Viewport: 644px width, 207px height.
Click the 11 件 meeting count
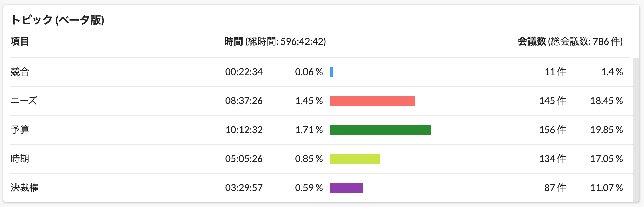click(x=555, y=72)
